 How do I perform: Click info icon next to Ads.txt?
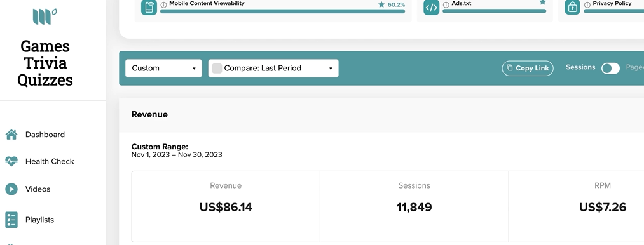pos(446,4)
